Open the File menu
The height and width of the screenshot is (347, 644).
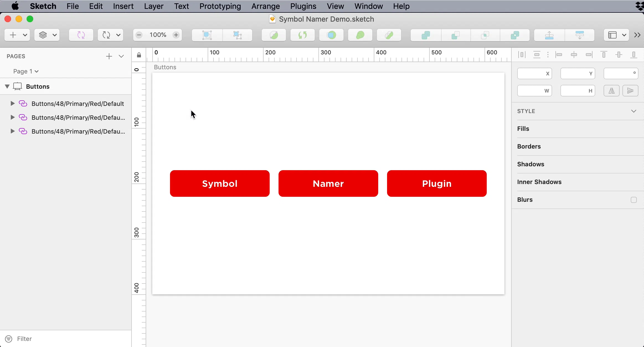(73, 6)
